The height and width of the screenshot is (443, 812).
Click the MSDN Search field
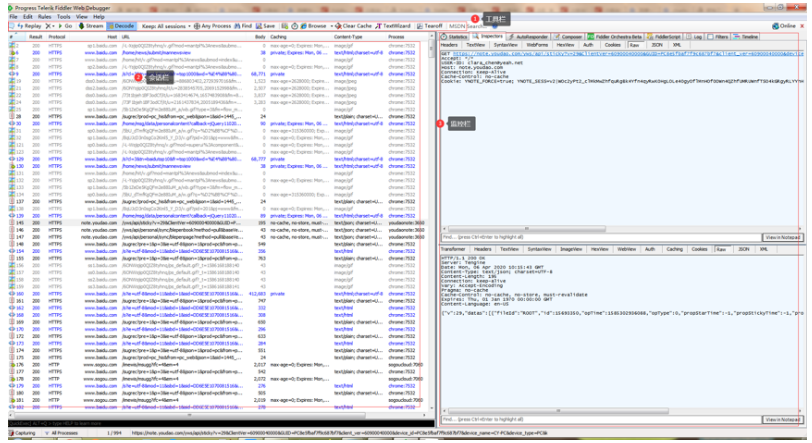(469, 26)
